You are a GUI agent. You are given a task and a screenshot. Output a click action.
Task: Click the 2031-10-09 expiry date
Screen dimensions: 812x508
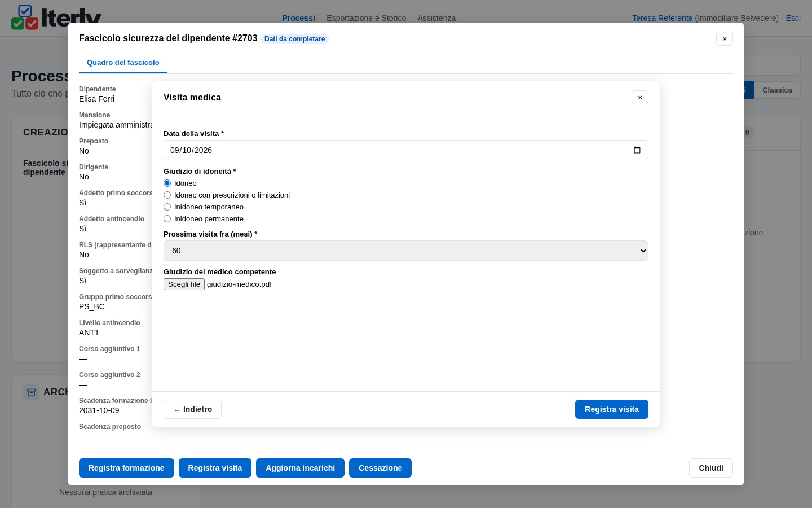(x=99, y=410)
